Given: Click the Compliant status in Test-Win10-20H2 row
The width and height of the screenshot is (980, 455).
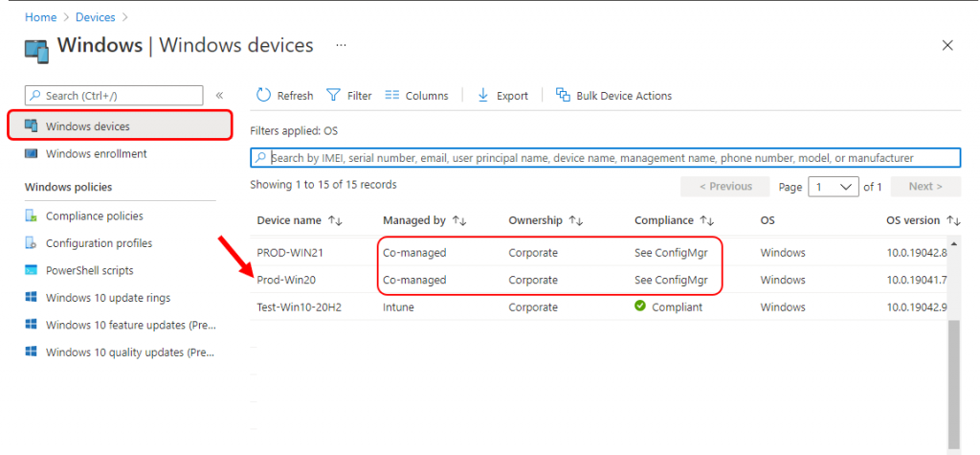Looking at the screenshot, I should click(x=677, y=307).
